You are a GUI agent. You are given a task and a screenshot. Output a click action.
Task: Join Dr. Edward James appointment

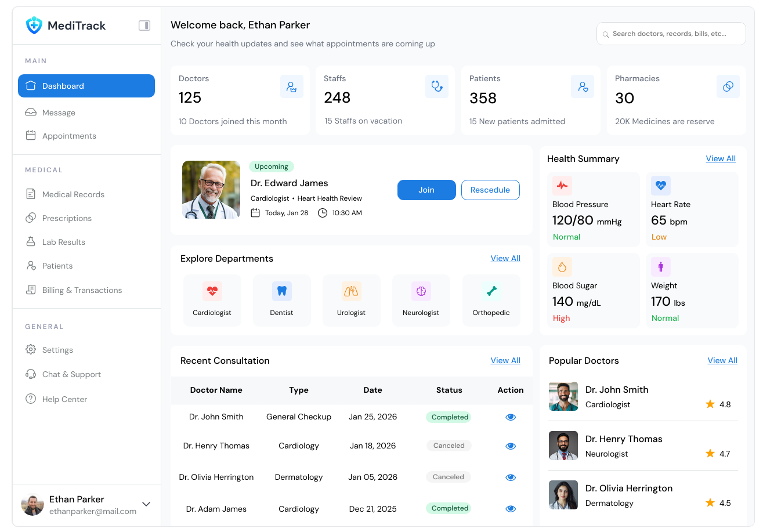(x=426, y=190)
